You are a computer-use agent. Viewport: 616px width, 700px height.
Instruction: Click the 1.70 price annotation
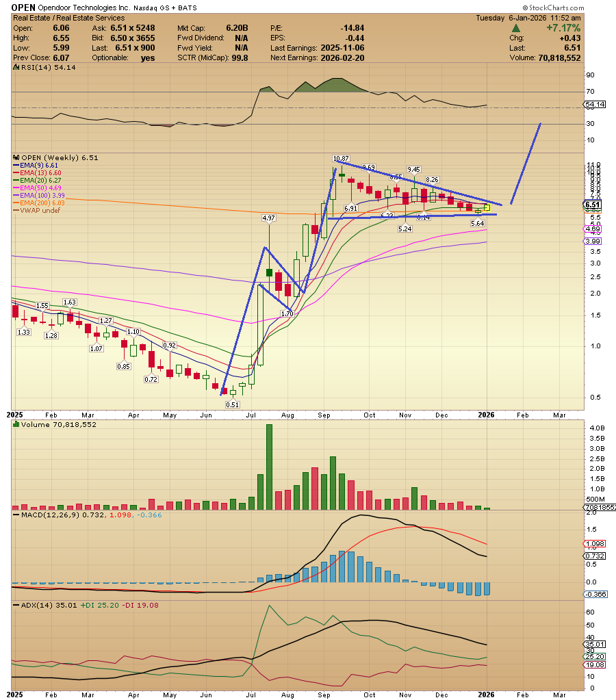pos(287,314)
